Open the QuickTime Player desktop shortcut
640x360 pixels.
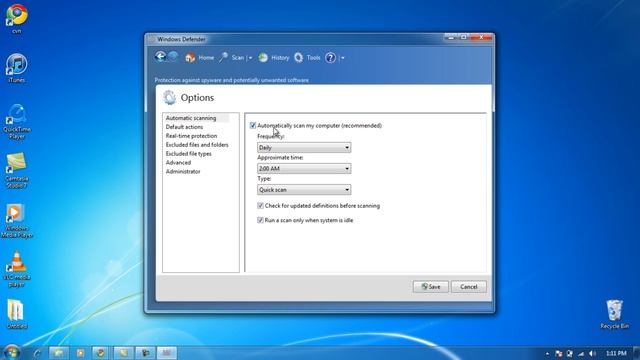17,121
